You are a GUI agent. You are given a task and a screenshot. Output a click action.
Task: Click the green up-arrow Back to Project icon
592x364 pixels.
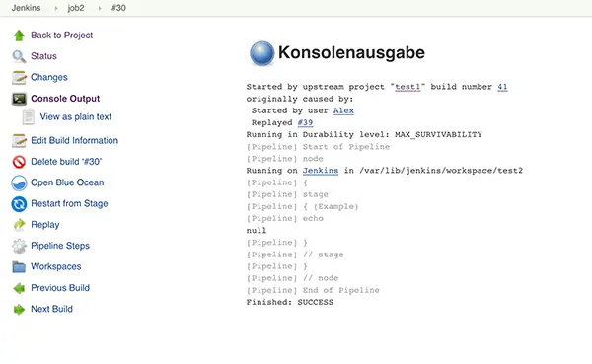pos(19,36)
